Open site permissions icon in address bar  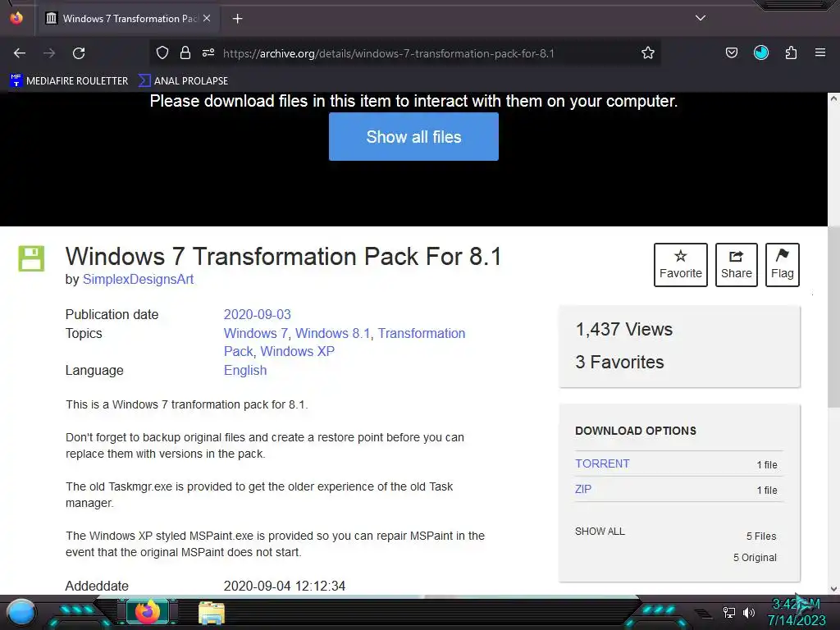click(208, 52)
